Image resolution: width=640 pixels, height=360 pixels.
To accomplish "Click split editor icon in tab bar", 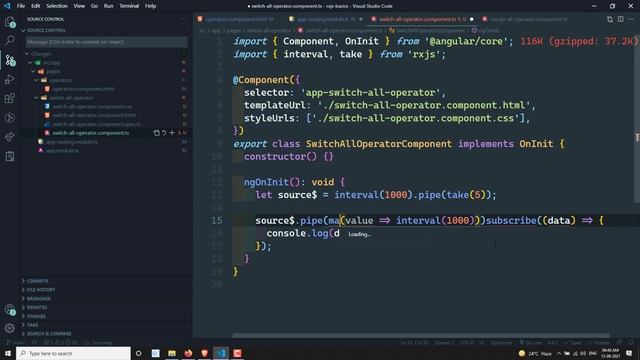I will (x=620, y=19).
